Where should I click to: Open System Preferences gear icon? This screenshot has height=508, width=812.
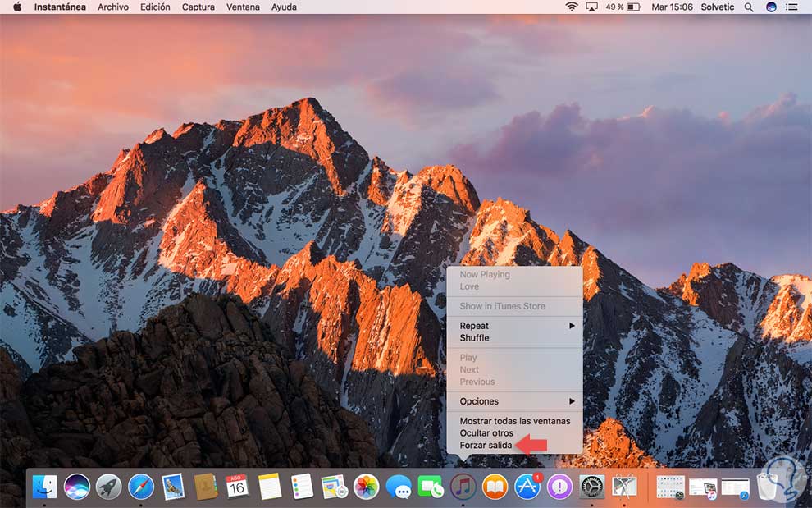591,487
